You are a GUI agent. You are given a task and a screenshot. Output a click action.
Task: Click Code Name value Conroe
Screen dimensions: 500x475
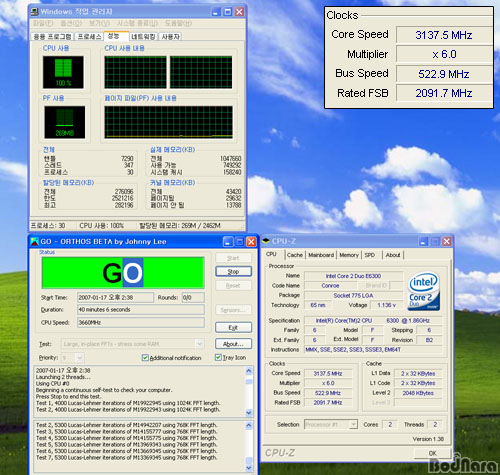click(330, 286)
